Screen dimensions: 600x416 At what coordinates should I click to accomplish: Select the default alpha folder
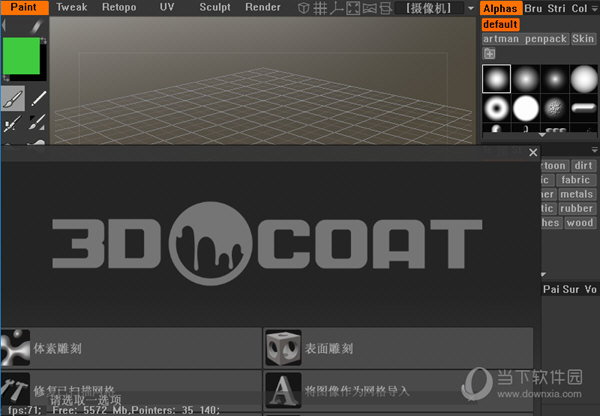500,24
